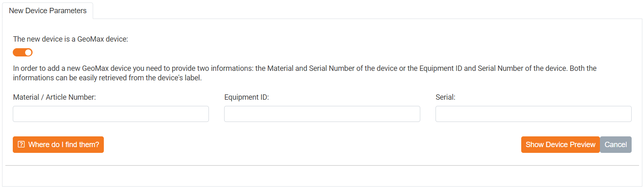Switch to New Device Parameters tab
Screen dimensions: 644x192
coord(48,11)
